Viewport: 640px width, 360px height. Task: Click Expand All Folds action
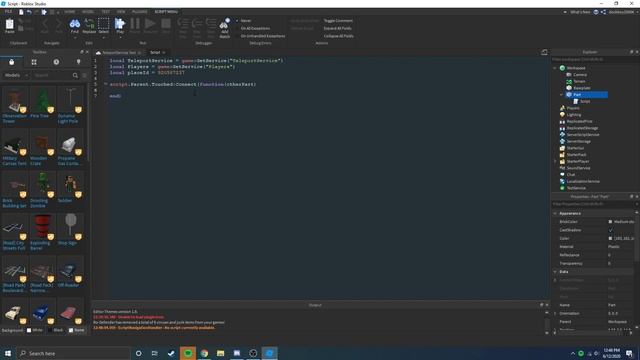[x=338, y=29]
